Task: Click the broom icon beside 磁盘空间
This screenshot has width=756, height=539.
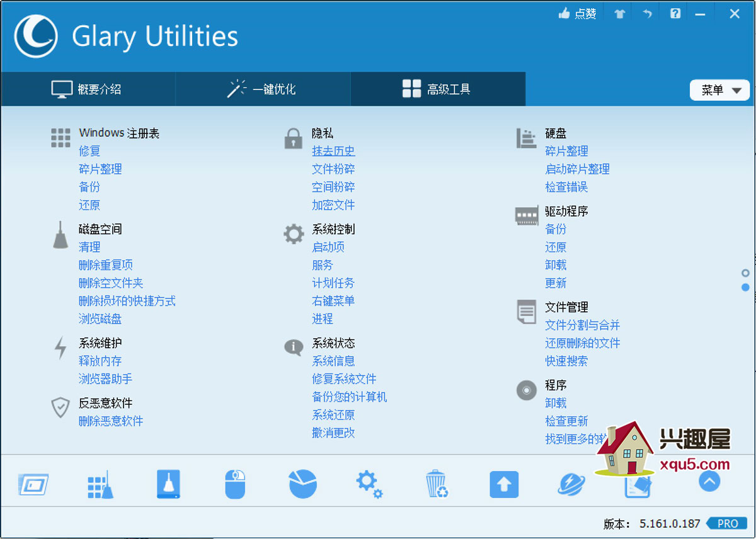Action: (x=60, y=235)
